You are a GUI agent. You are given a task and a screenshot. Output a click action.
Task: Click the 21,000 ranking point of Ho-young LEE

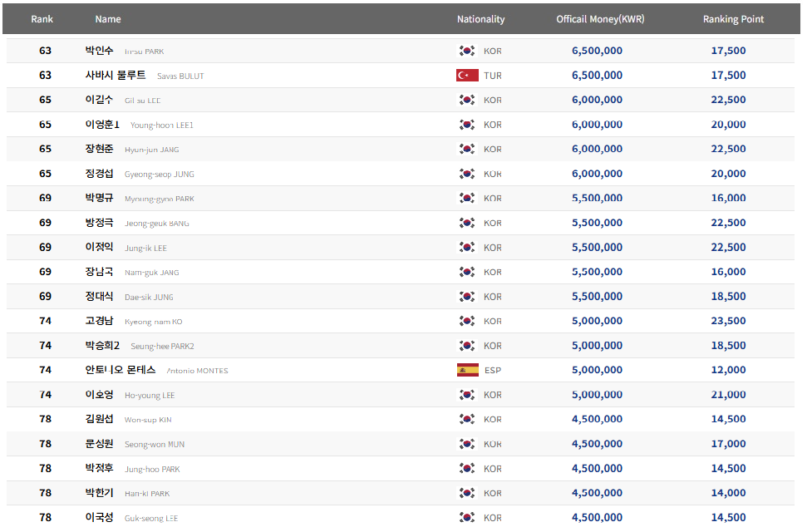point(728,395)
